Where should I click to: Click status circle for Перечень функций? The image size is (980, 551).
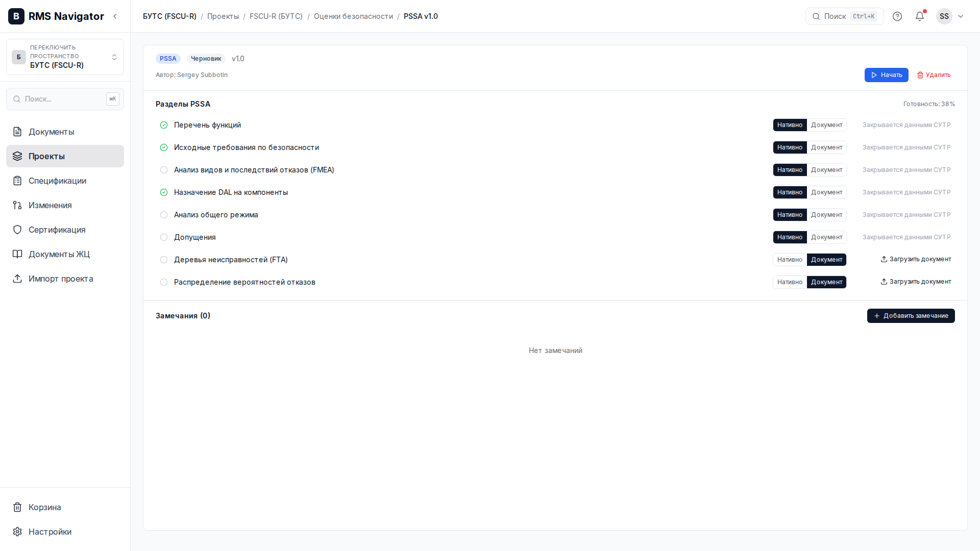164,125
